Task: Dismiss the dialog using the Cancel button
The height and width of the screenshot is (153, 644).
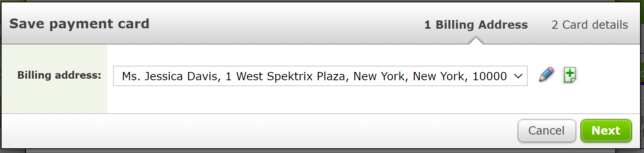Action: [x=547, y=131]
